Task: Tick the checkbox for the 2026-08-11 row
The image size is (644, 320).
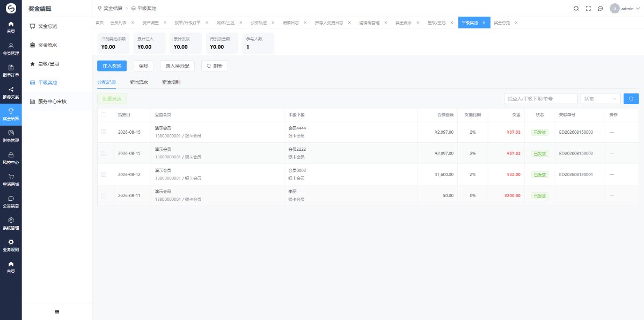Action: pyautogui.click(x=104, y=195)
